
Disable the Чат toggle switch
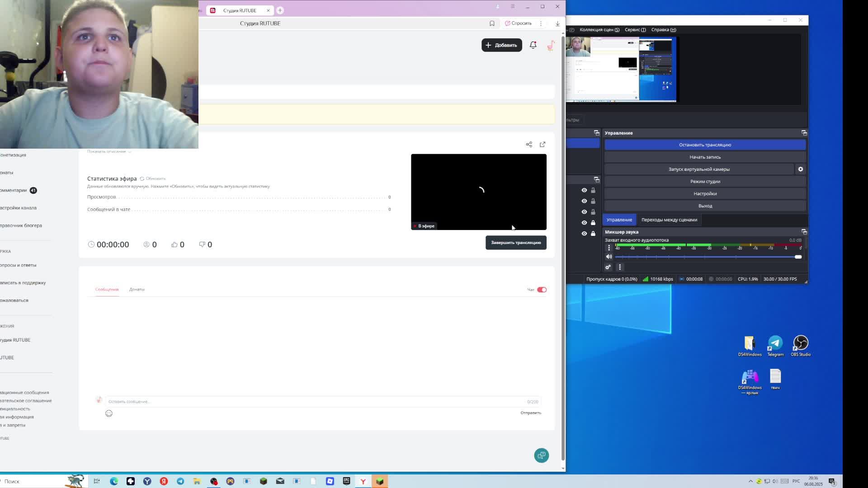[542, 290]
